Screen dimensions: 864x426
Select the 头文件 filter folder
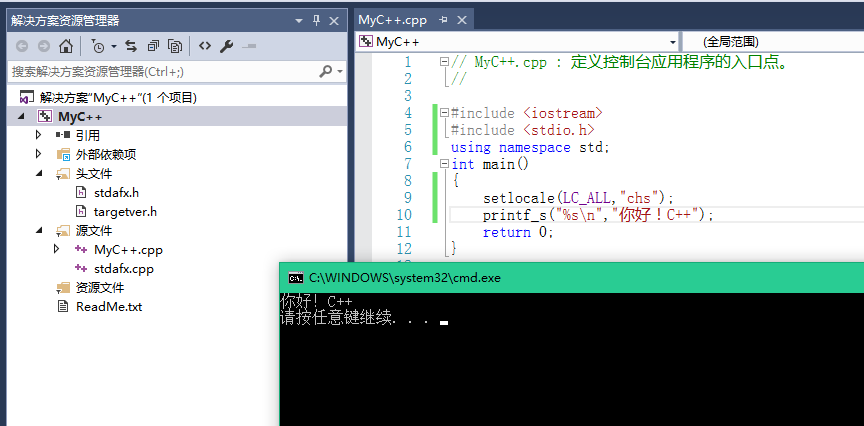94,174
